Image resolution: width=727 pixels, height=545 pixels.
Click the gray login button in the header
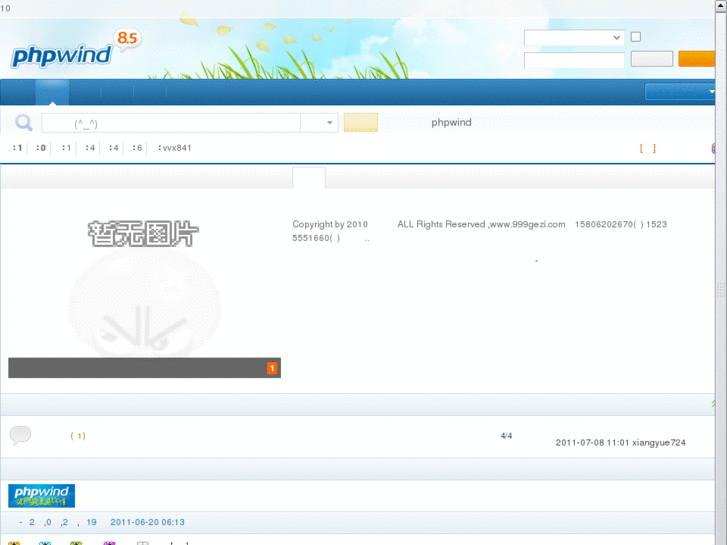(652, 59)
